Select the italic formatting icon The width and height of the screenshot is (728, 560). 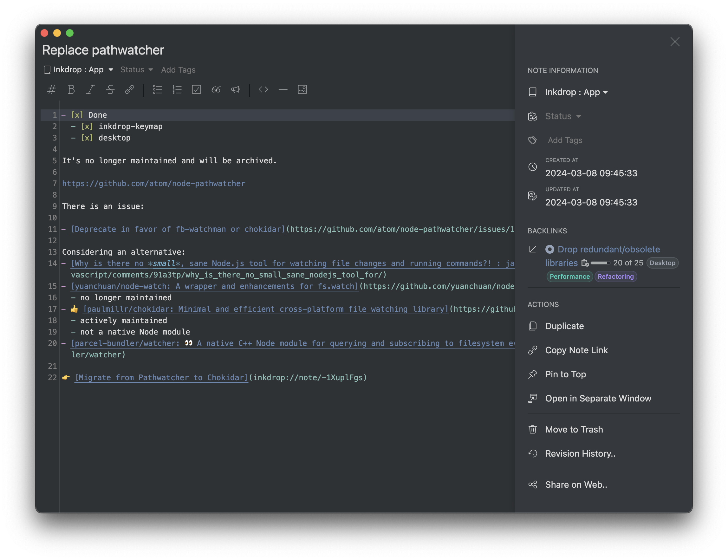(x=91, y=89)
